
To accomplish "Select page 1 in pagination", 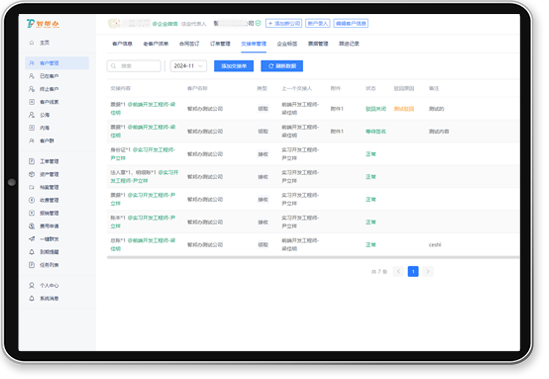I will 413,271.
